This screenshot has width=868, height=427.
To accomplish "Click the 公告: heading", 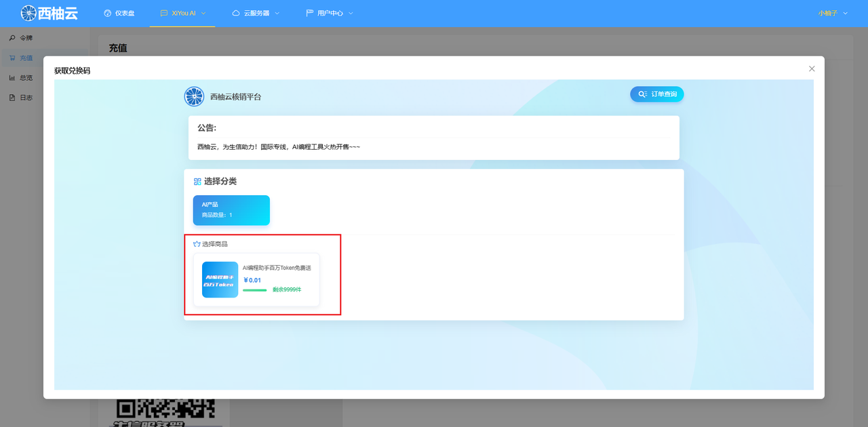I will [207, 127].
